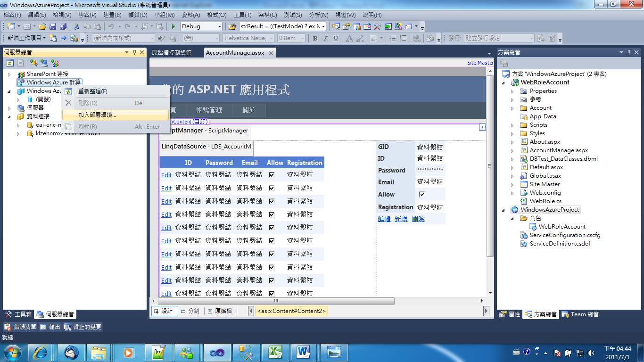This screenshot has width=644, height=362.
Task: Toggle the seventh row's Allow checkbox
Action: click(x=272, y=254)
